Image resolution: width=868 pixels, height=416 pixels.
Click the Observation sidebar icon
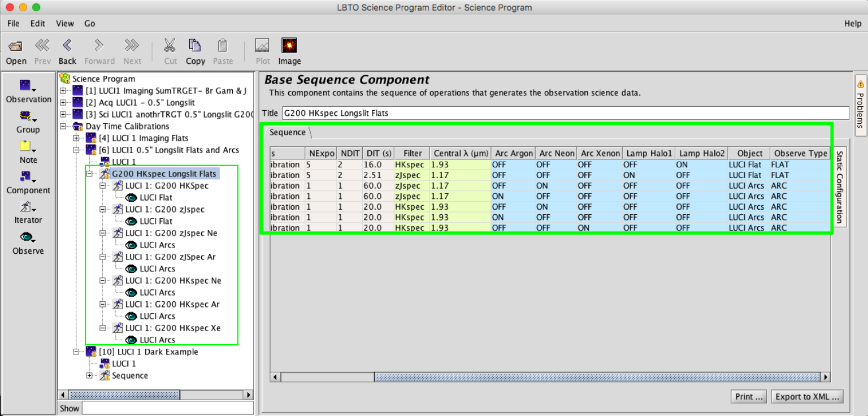(27, 85)
